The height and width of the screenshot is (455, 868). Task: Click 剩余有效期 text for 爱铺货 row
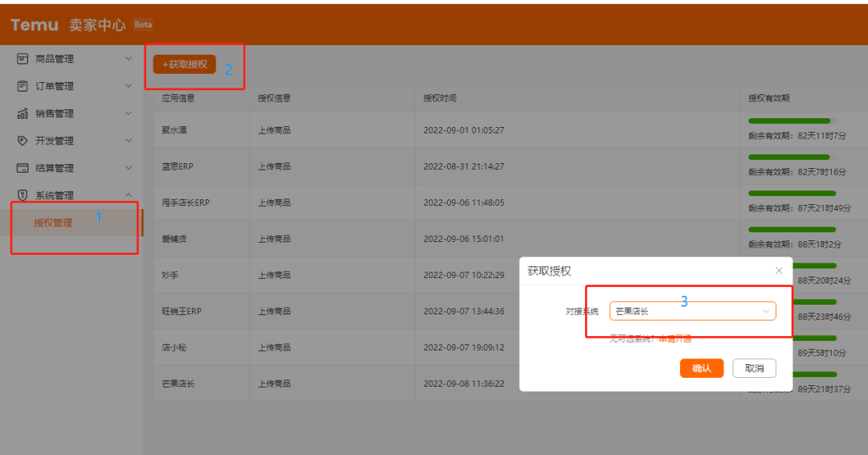click(795, 244)
